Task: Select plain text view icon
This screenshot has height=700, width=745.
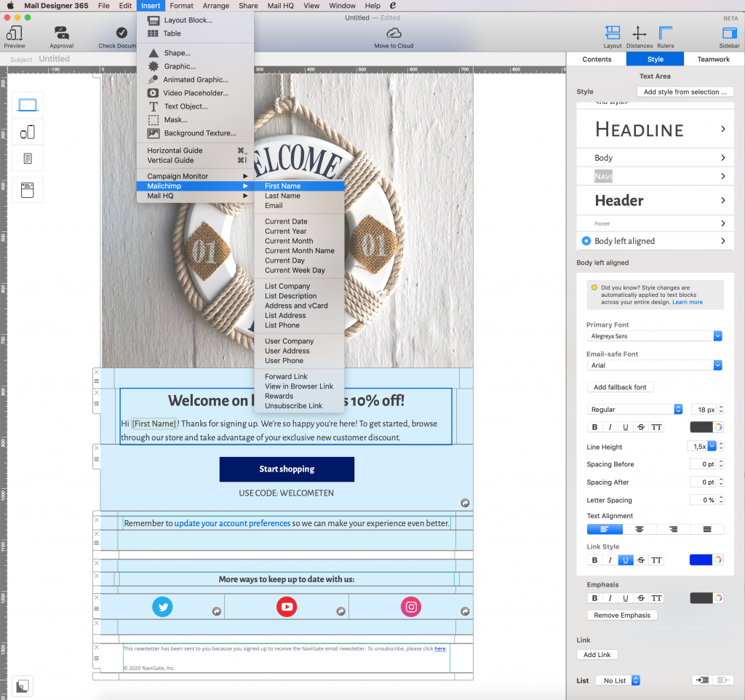Action: [28, 158]
